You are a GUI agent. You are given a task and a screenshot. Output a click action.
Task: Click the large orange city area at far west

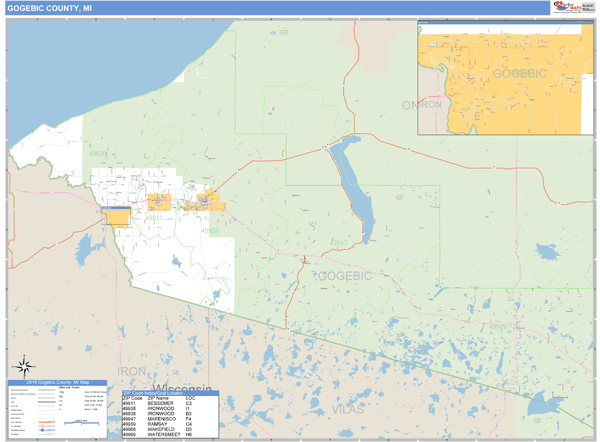click(x=117, y=217)
